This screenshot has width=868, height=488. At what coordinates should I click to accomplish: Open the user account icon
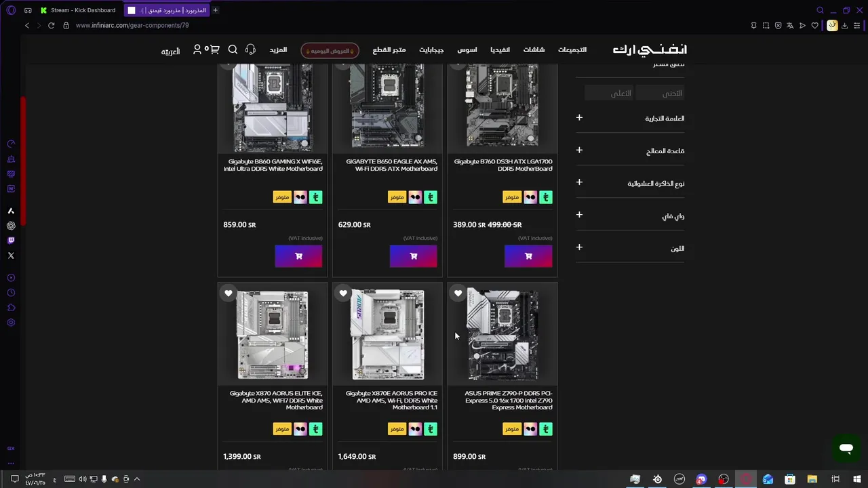tap(197, 49)
